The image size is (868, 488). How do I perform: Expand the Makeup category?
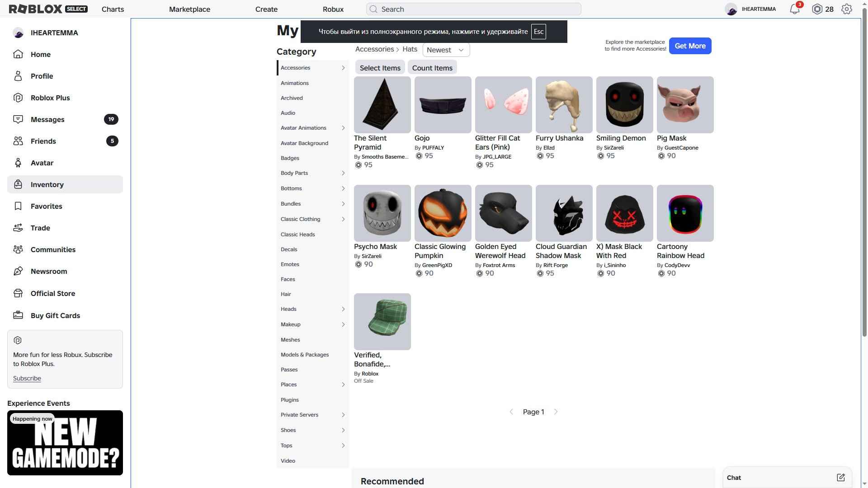343,324
